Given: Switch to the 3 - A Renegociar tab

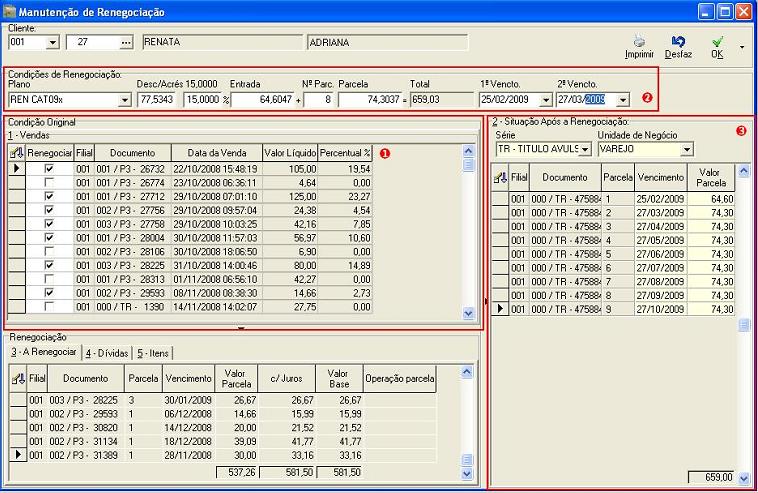Looking at the screenshot, I should pos(44,352).
